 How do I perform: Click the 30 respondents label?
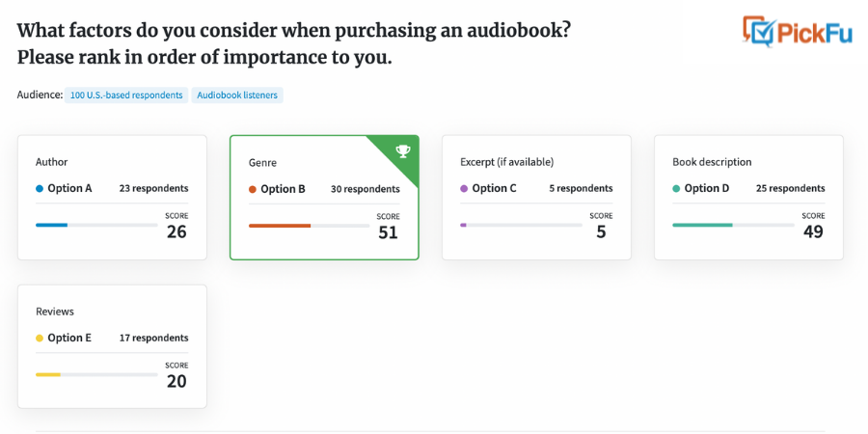click(x=366, y=189)
